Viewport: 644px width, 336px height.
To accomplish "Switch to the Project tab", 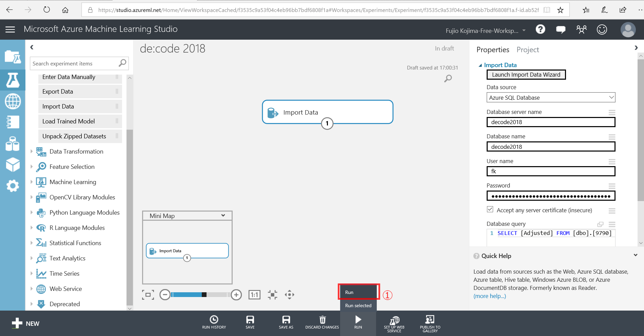I will click(528, 50).
